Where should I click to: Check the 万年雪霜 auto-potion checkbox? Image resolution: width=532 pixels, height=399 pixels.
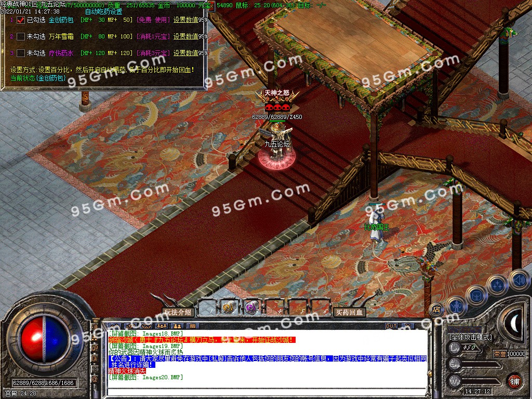coord(21,37)
